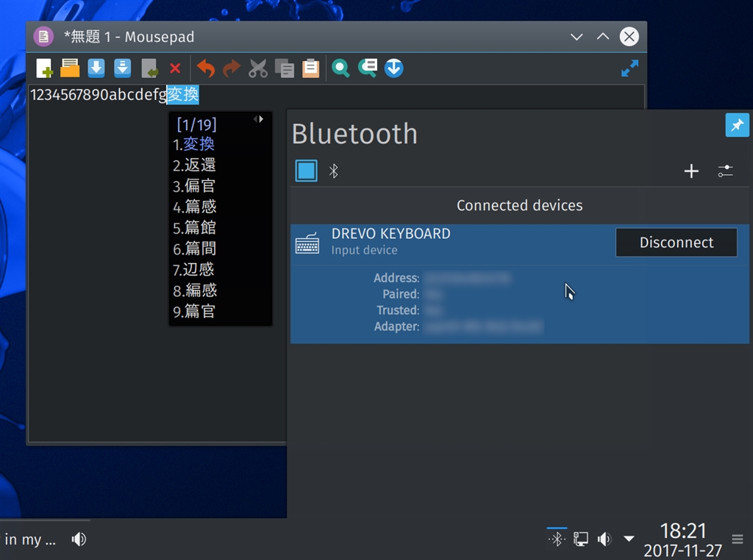
Task: Select candidate 3 偏官
Action: 194,186
